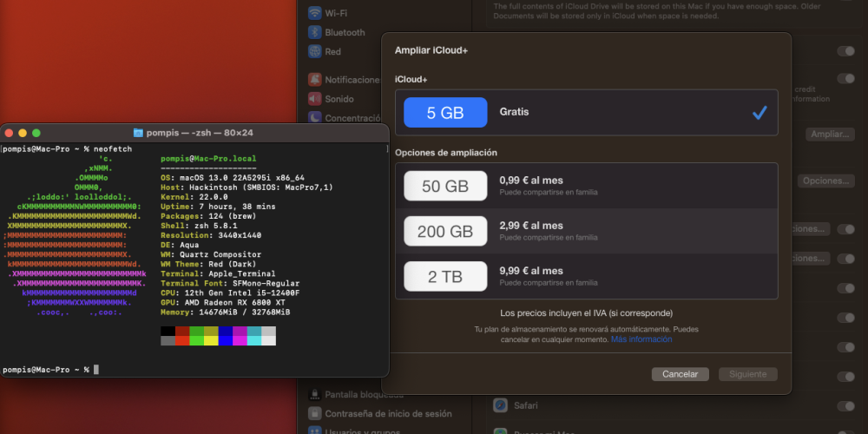868x434 pixels.
Task: Click the Cancelar button
Action: click(x=680, y=374)
